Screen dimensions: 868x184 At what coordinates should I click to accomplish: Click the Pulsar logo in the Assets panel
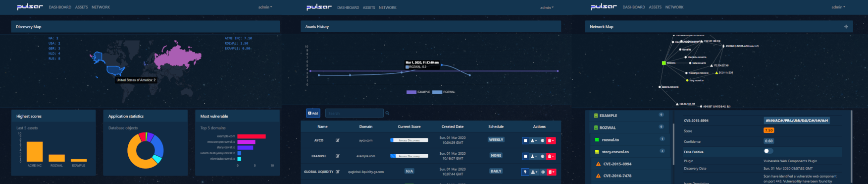click(x=319, y=7)
